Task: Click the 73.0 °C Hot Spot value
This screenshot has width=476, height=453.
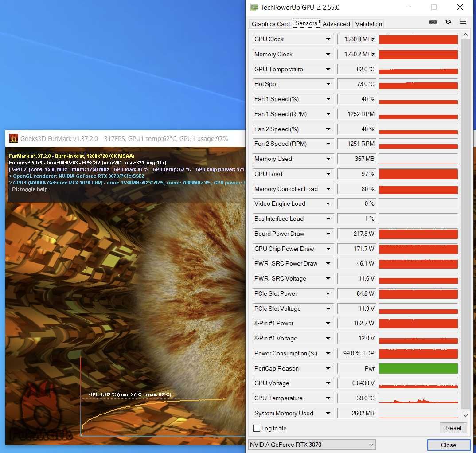Action: coord(357,84)
